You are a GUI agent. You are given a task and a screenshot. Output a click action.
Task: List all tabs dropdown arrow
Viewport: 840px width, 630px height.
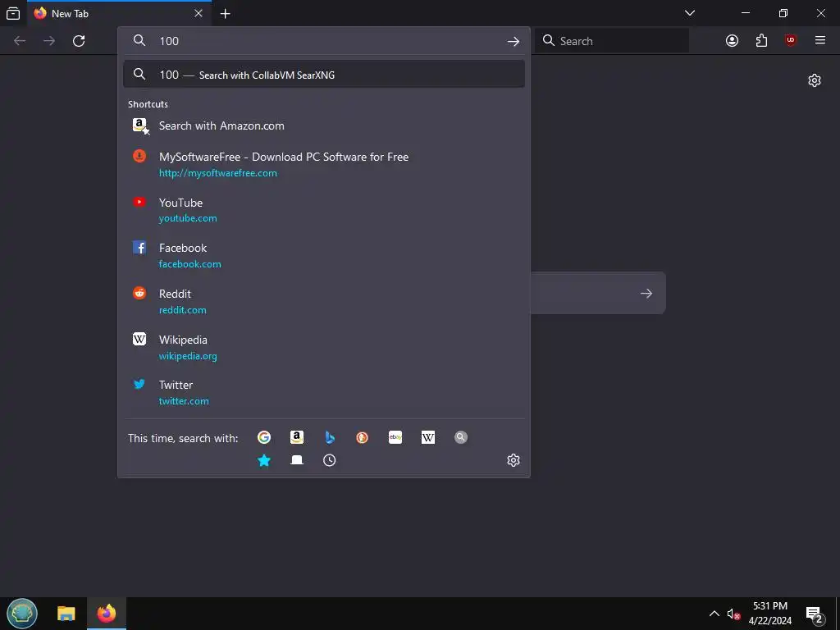(689, 13)
